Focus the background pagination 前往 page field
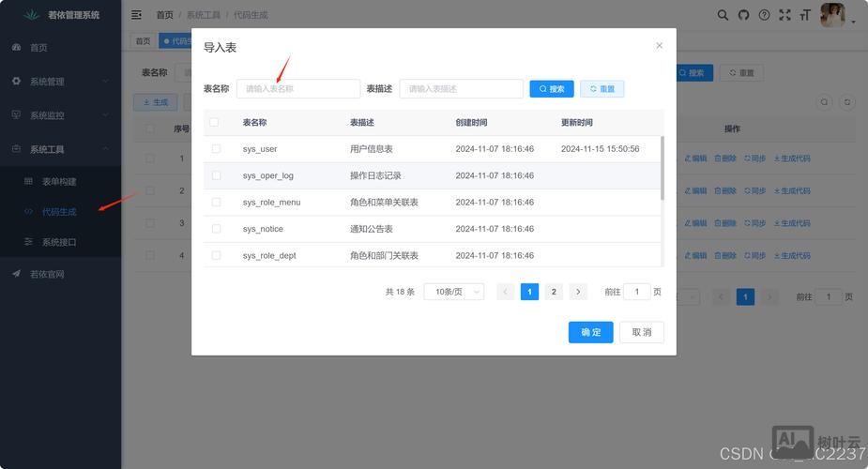868x469 pixels. coord(829,297)
